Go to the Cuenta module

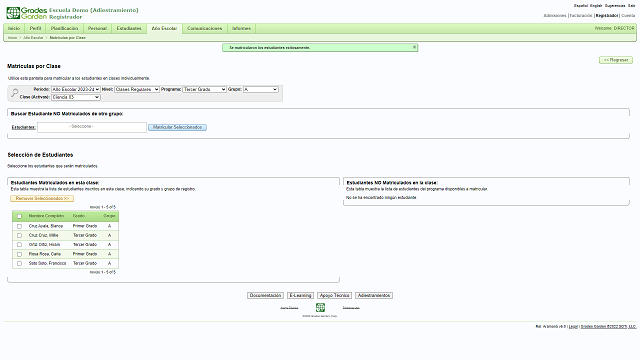(x=628, y=16)
